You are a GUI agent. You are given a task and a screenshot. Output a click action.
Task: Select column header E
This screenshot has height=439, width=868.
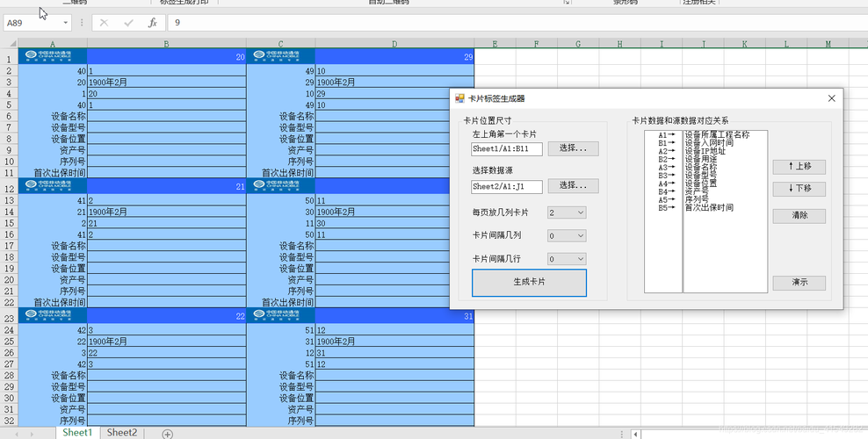click(x=495, y=44)
